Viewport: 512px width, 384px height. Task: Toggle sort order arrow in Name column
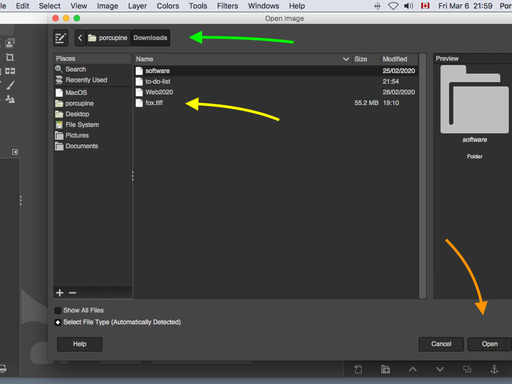tap(346, 59)
